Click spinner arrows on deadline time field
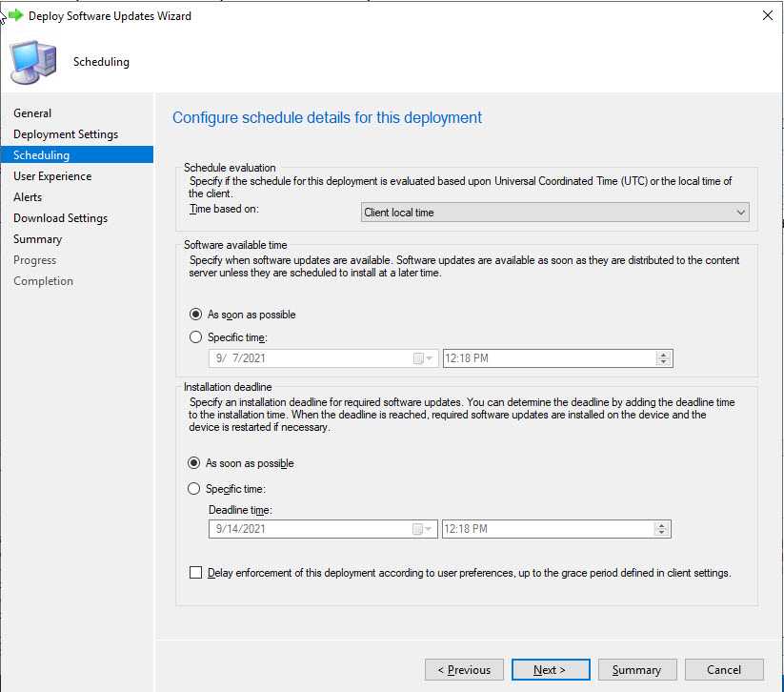 point(662,530)
